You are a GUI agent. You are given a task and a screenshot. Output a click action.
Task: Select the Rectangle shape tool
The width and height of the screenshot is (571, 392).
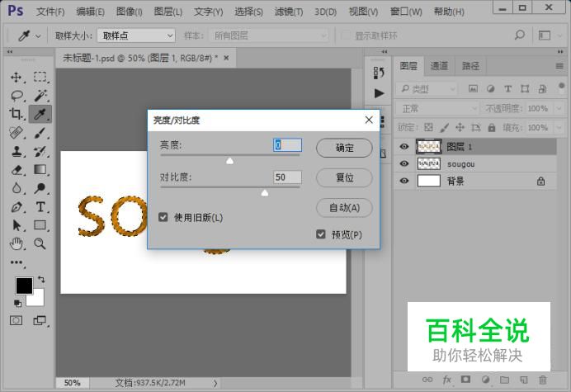(40, 225)
